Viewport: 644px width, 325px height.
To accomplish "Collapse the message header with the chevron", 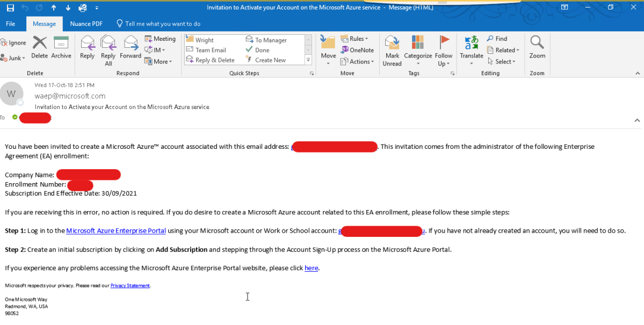I will click(637, 121).
